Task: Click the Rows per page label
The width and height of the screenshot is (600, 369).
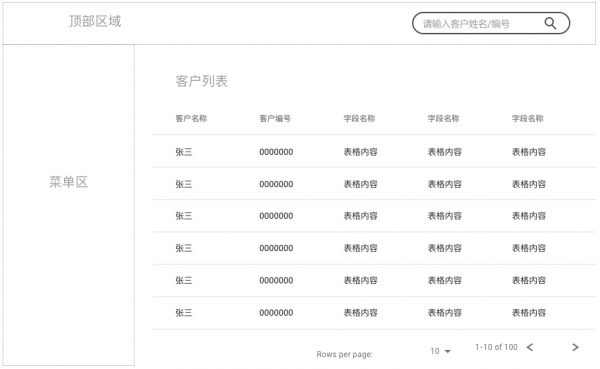Action: pos(344,354)
